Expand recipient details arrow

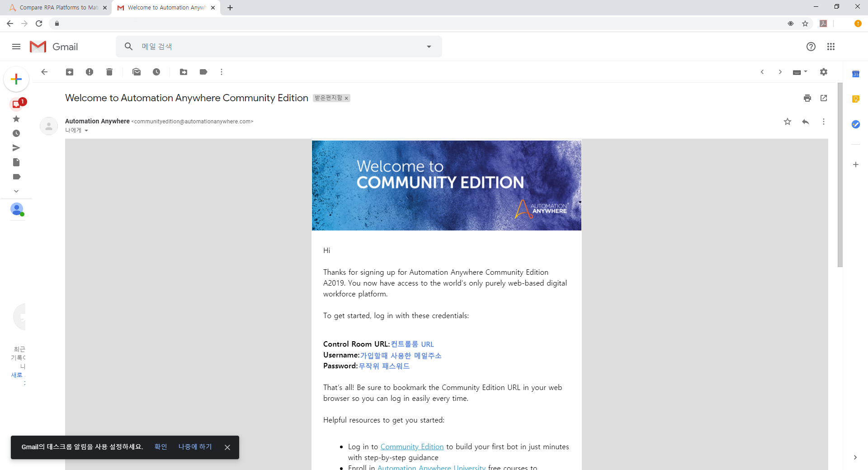point(86,131)
